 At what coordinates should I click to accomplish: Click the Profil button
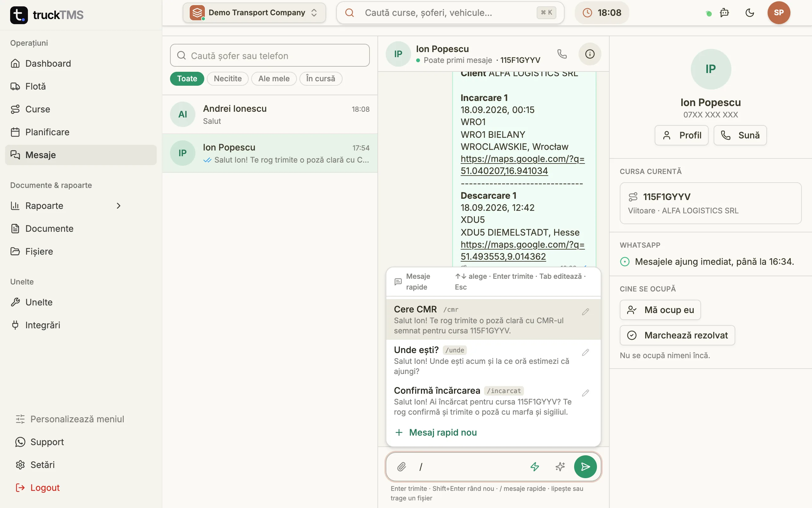tap(681, 135)
